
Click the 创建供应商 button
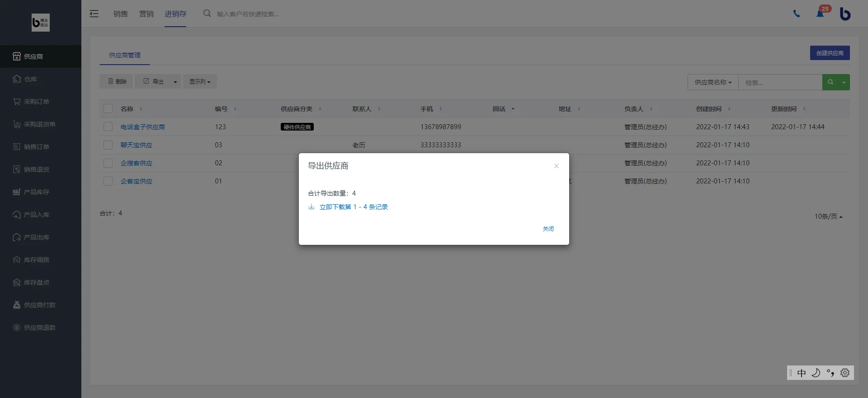click(x=830, y=53)
